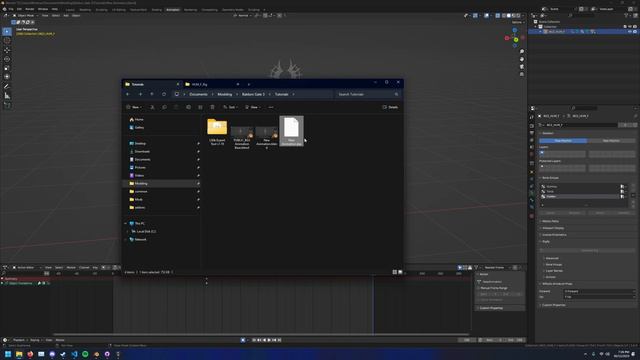Toggle Collection visibility eye in outliner

click(x=629, y=27)
